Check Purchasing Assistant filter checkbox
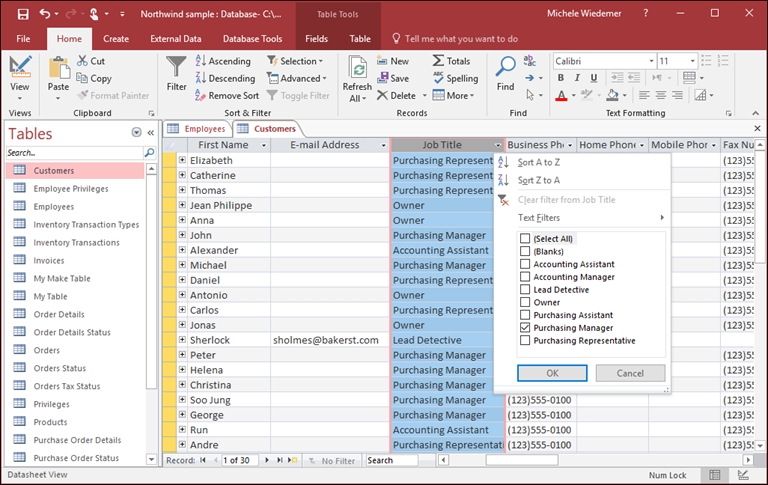The image size is (768, 485). click(x=525, y=315)
